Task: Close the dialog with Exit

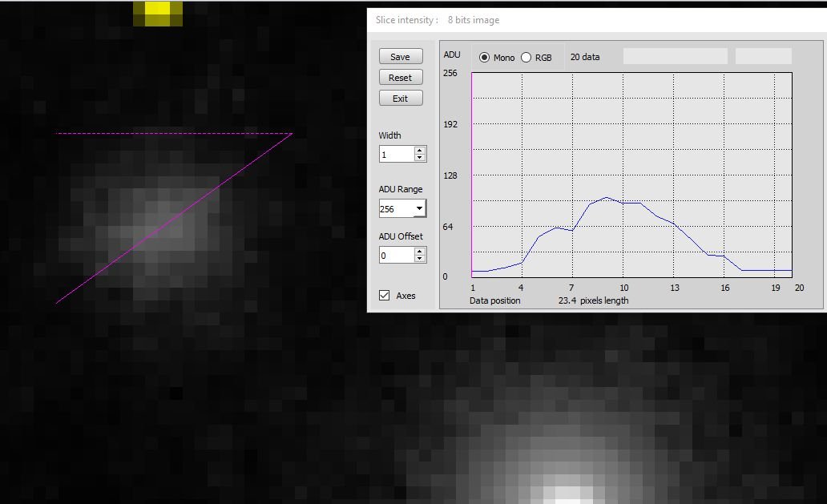Action: coord(400,99)
